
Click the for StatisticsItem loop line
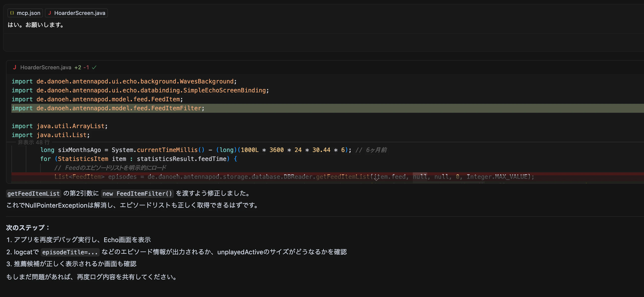tap(139, 159)
